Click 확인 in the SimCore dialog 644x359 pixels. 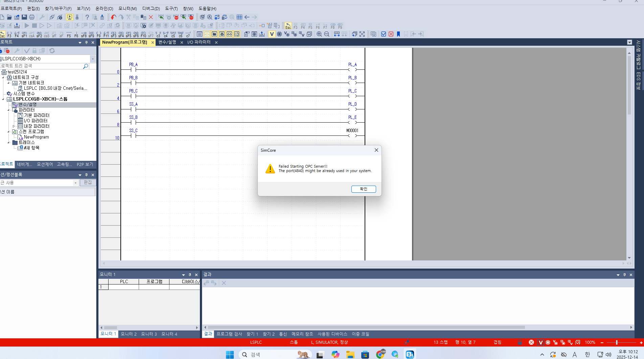pyautogui.click(x=364, y=189)
